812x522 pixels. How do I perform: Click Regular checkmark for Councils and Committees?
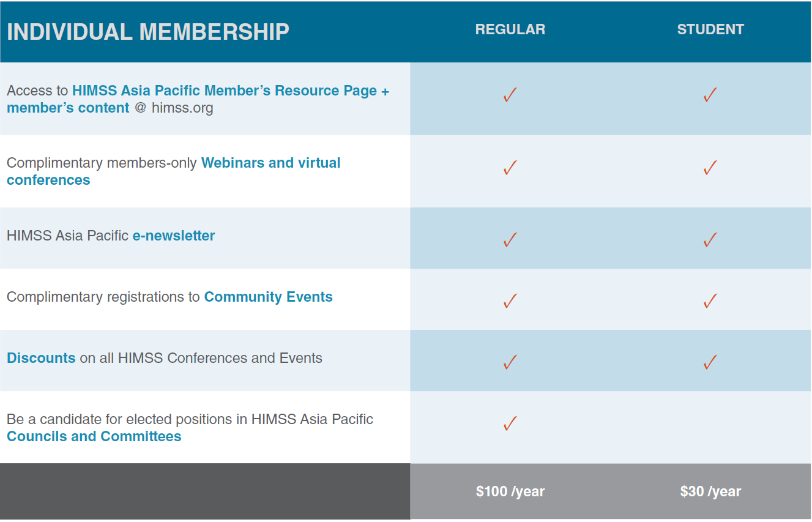point(510,423)
